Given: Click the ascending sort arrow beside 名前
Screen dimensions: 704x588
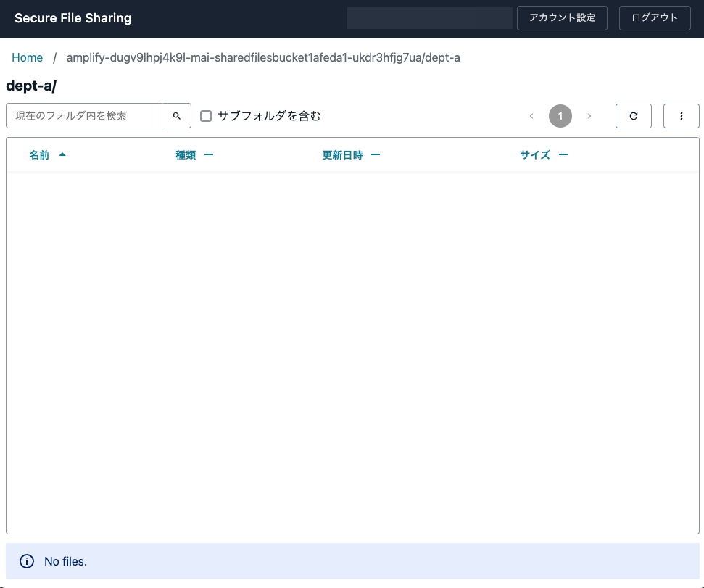Looking at the screenshot, I should click(x=62, y=154).
